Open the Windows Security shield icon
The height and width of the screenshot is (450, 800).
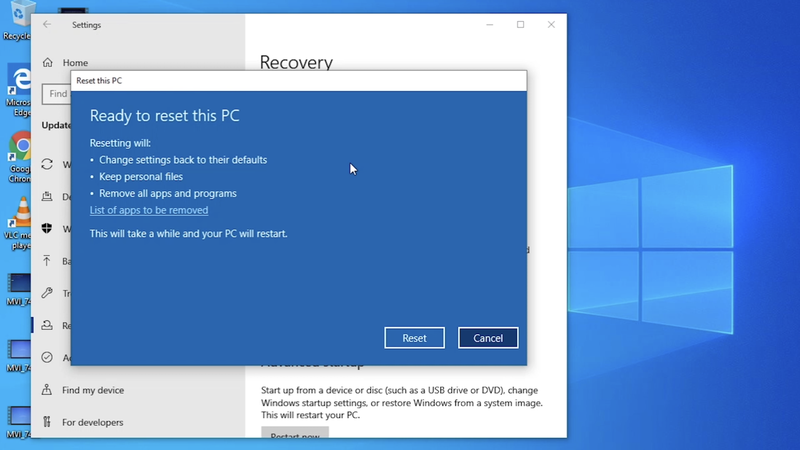(x=47, y=228)
